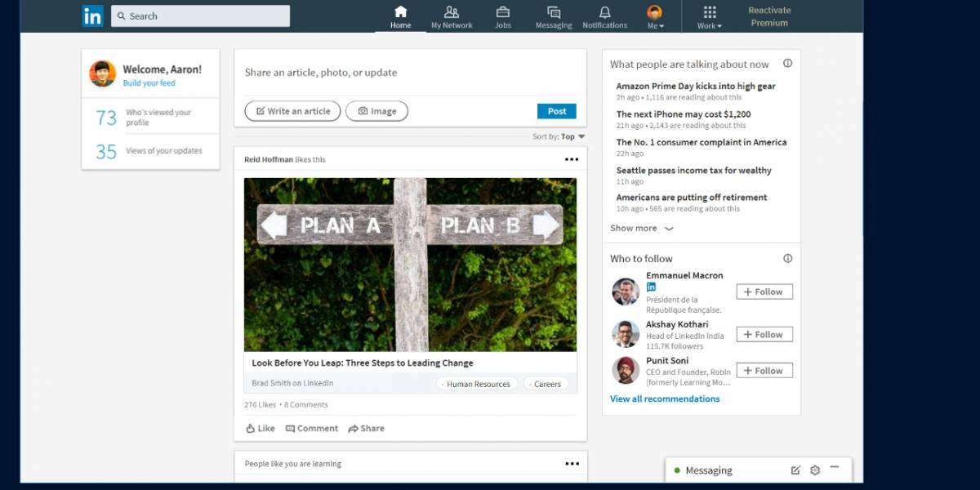The width and height of the screenshot is (980, 490).
Task: Expand Show more news stories
Action: point(642,229)
